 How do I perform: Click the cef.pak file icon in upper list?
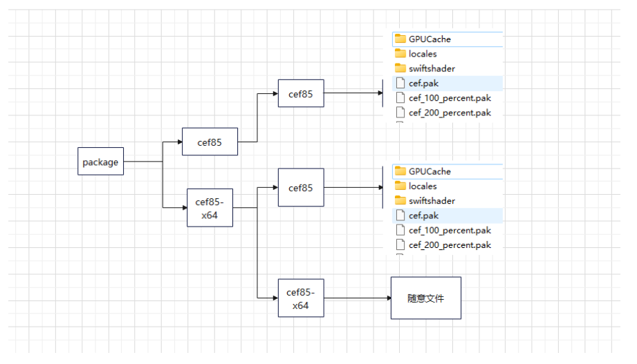[x=400, y=84]
